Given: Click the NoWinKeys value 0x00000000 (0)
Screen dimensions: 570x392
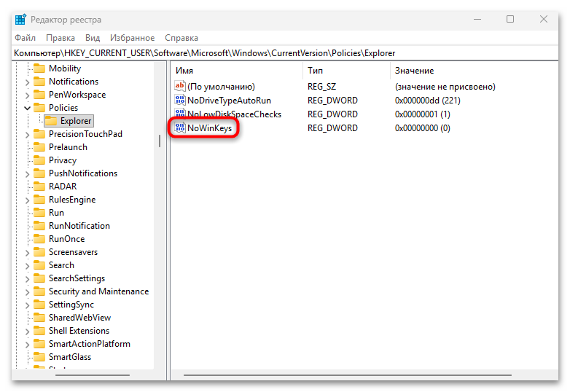Looking at the screenshot, I should (x=423, y=128).
